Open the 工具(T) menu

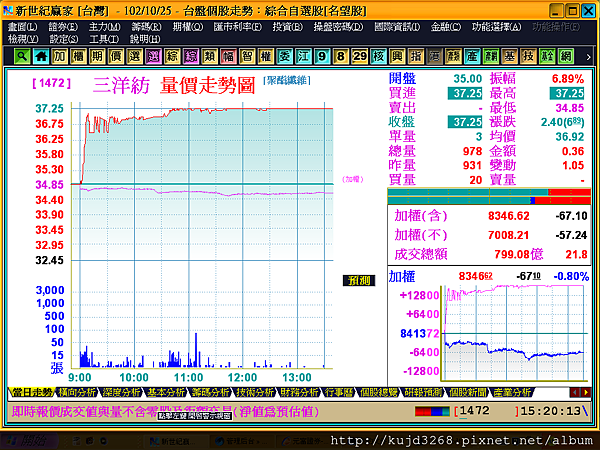104,39
